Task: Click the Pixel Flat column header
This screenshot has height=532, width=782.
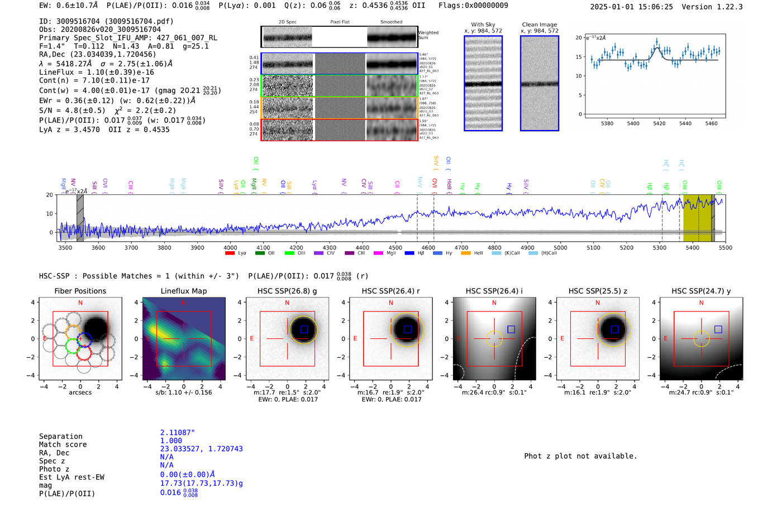Action: coord(340,22)
